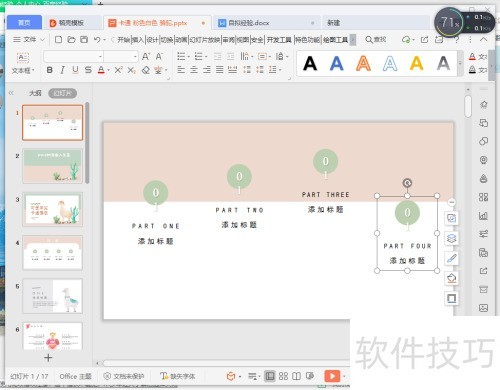Click the help question mark icon

pyautogui.click(x=457, y=40)
